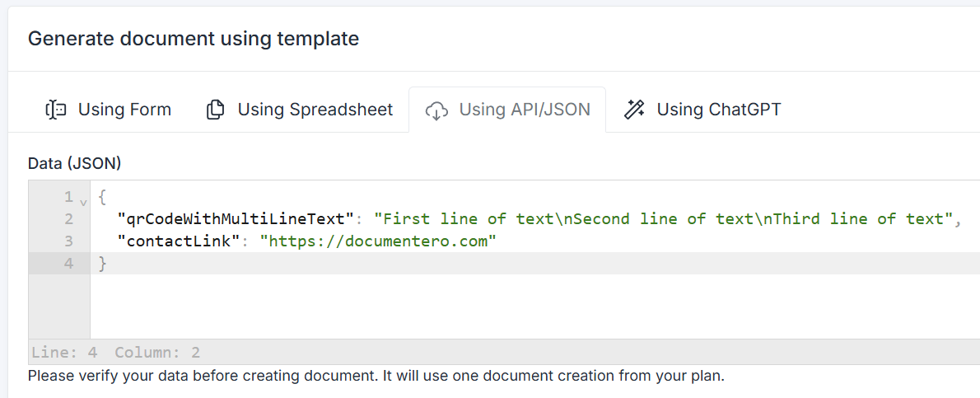Click the Line/Column editor status bar

(116, 353)
